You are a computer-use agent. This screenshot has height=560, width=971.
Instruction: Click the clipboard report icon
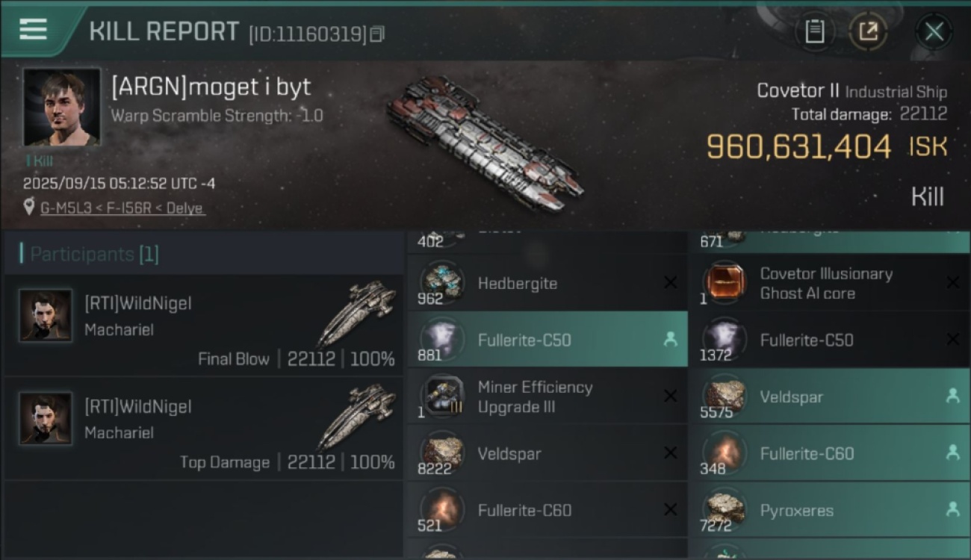pos(814,31)
